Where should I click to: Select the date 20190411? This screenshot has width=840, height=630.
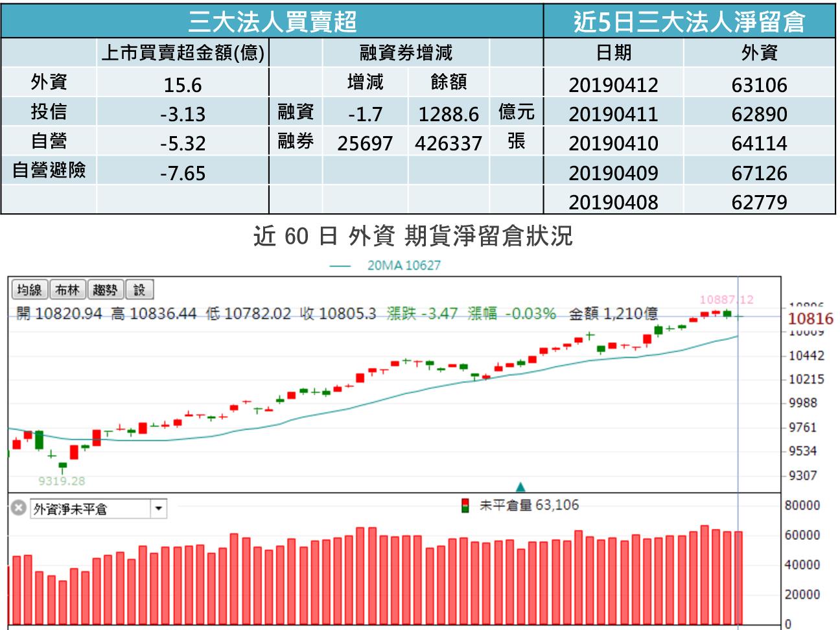coord(613,115)
